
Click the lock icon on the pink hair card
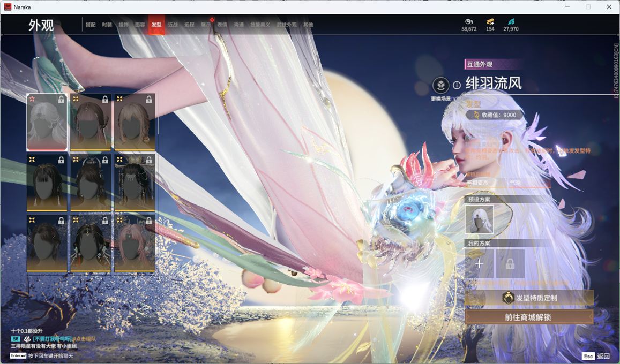149,221
